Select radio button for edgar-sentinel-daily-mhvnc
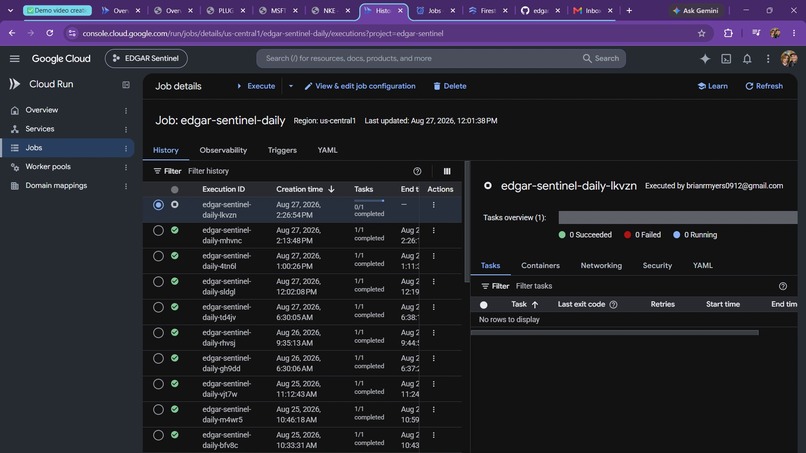This screenshot has width=806, height=453. pyautogui.click(x=158, y=230)
